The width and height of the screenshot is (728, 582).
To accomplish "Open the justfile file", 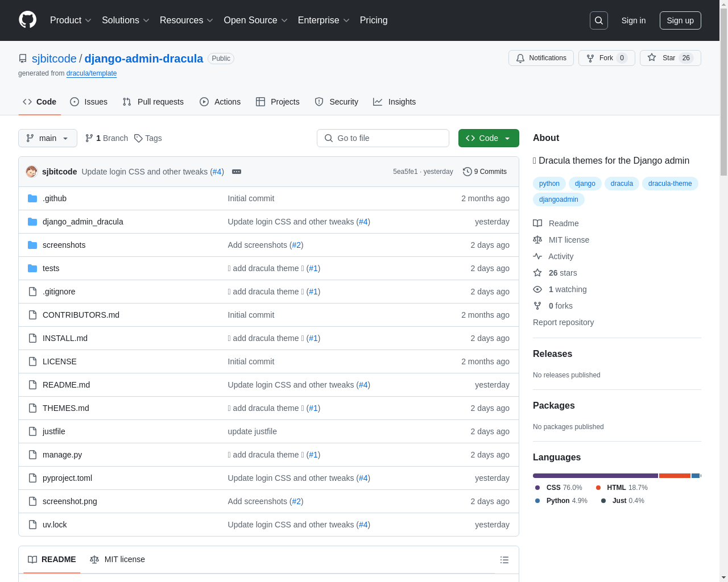I will pos(54,431).
